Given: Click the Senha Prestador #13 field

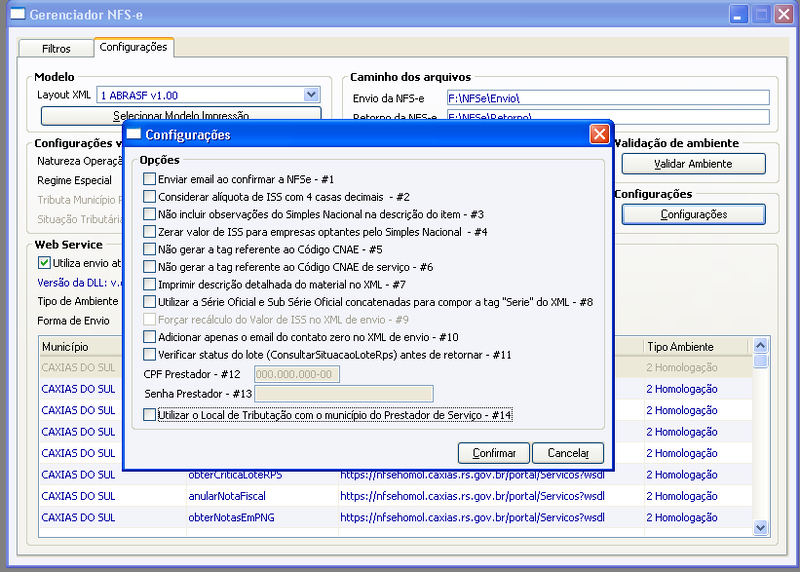Looking at the screenshot, I should (344, 393).
